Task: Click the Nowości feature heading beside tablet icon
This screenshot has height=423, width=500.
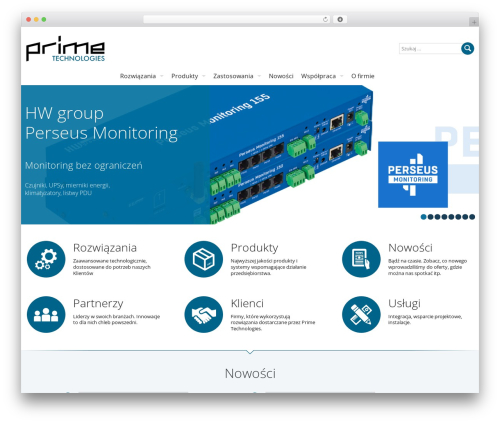Action: (410, 248)
